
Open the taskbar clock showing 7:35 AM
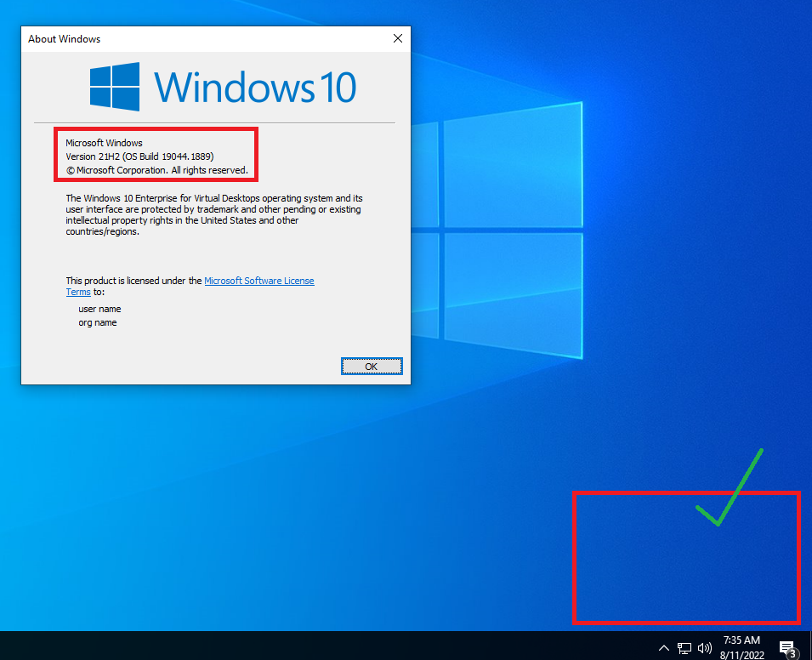click(x=741, y=647)
